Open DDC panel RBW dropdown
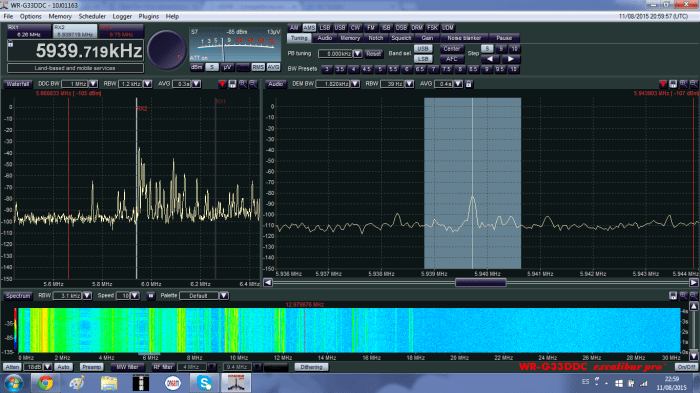The image size is (700, 393). [148, 84]
